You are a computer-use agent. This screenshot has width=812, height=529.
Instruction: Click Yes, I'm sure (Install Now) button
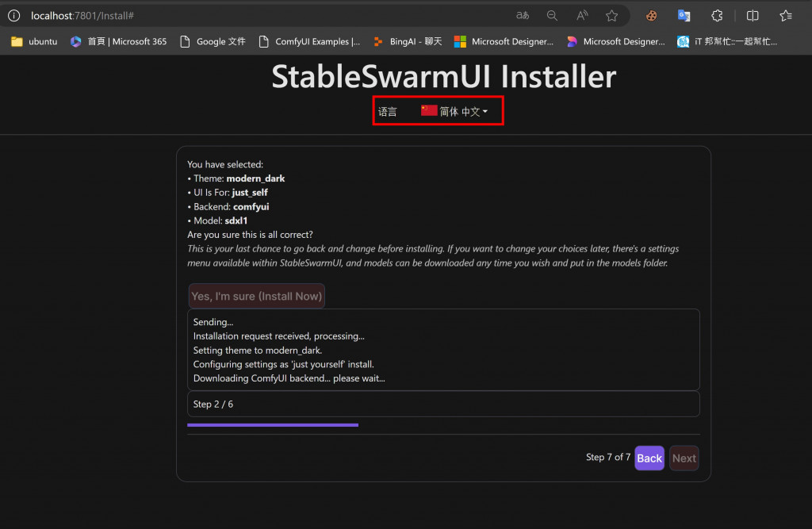257,296
